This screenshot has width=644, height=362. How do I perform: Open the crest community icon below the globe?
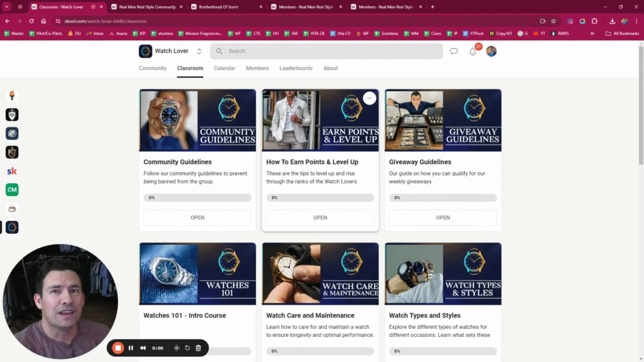click(12, 152)
